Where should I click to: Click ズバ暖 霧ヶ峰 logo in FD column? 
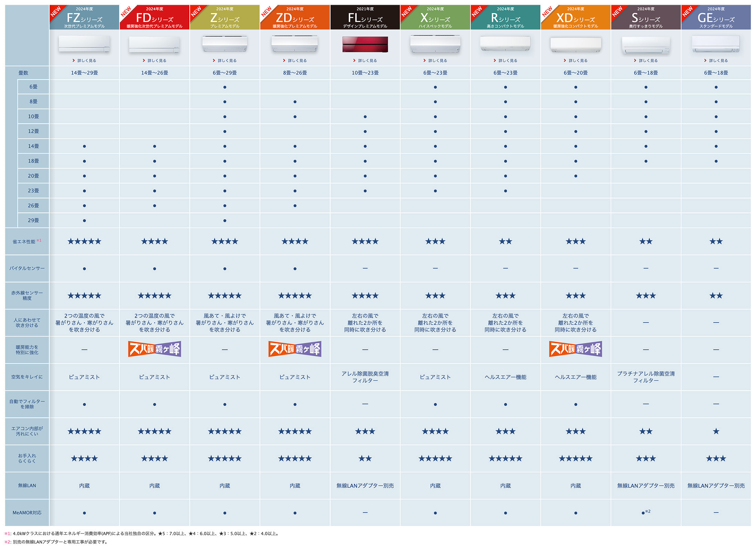tap(155, 349)
